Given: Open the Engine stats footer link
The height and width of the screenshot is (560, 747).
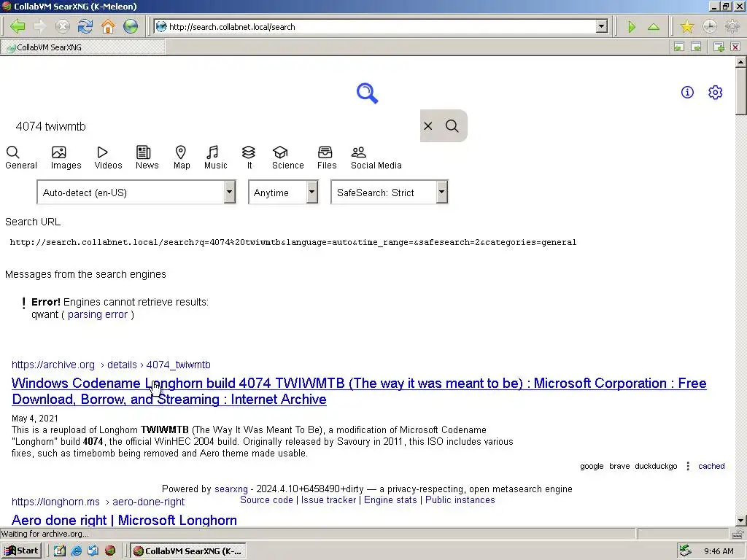Looking at the screenshot, I should (390, 500).
